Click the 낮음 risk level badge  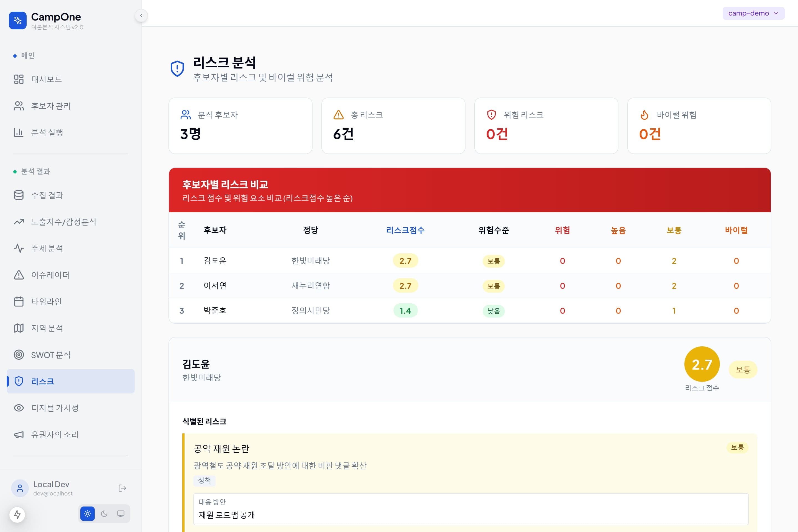point(494,311)
